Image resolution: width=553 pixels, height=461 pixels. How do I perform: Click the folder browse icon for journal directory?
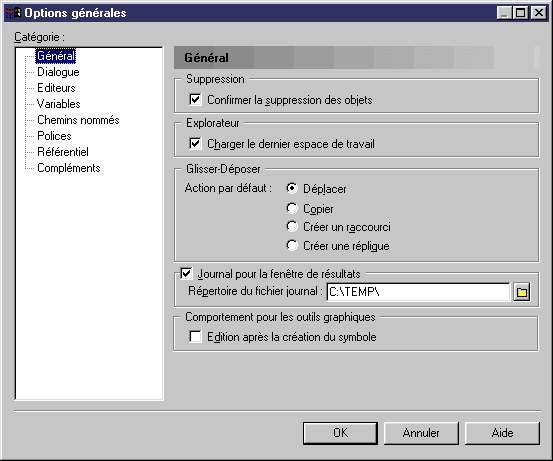pyautogui.click(x=521, y=292)
